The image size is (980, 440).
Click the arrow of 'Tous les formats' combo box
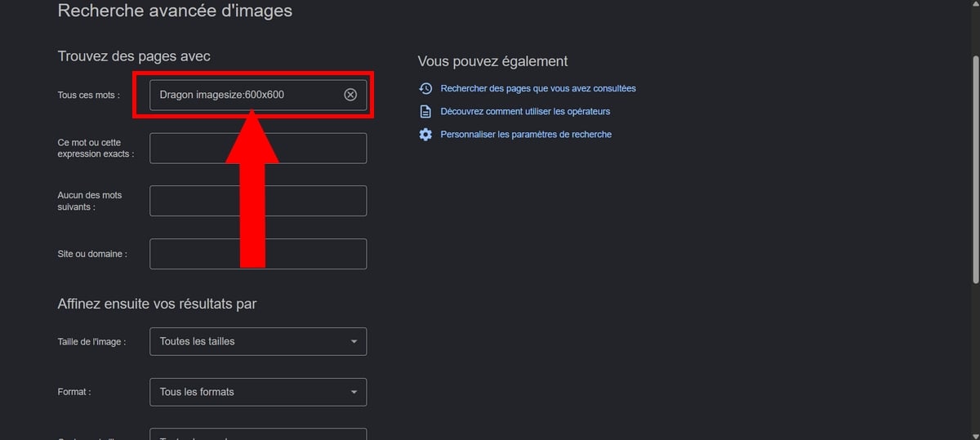(x=354, y=392)
